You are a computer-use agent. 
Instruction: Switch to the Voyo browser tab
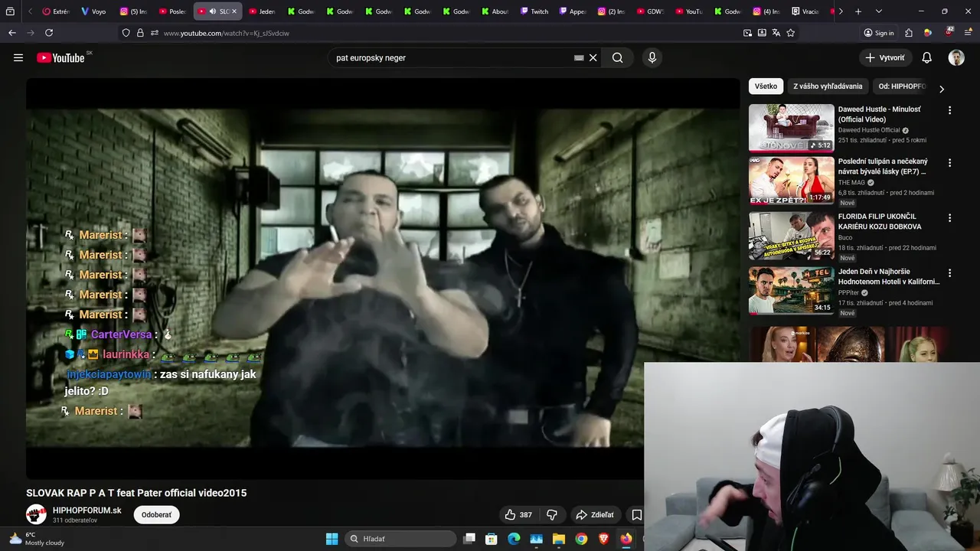(94, 11)
